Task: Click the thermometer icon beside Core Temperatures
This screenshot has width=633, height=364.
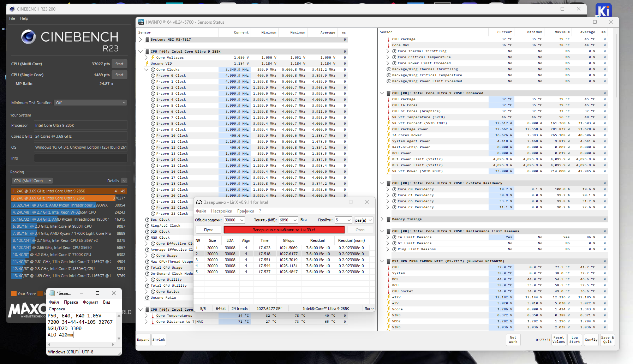Action: [x=153, y=315]
